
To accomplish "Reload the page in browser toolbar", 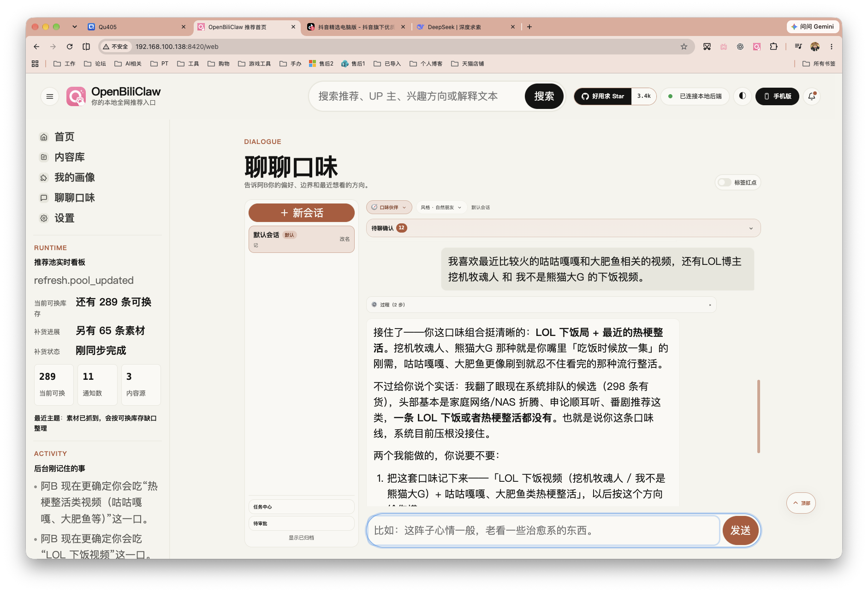I will (x=70, y=47).
